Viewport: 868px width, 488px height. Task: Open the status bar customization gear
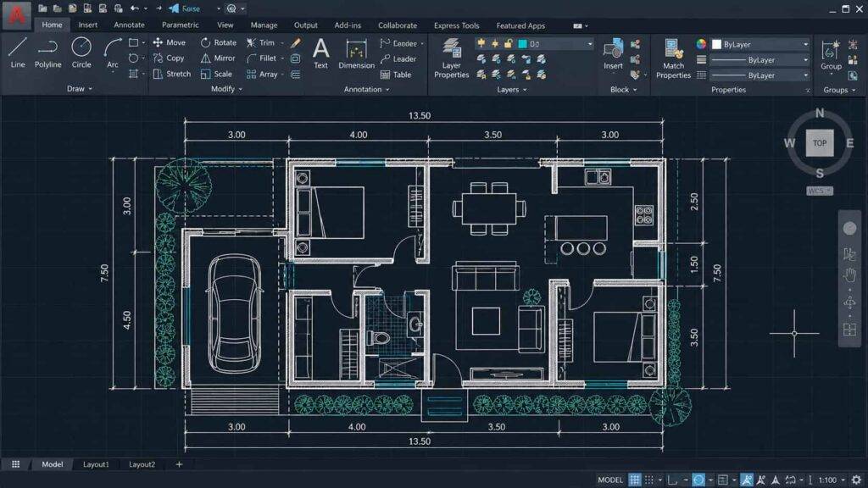point(856,480)
